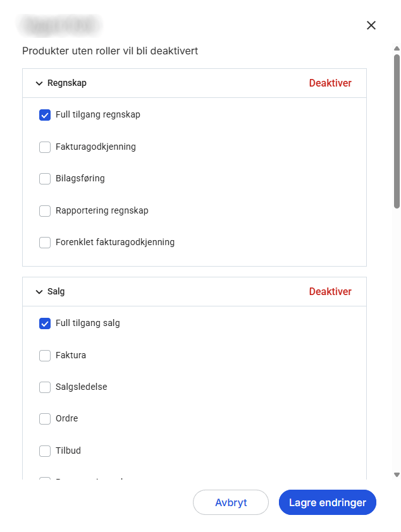The width and height of the screenshot is (401, 532).
Task: Collapse the Salg section chevron
Action: (39, 292)
